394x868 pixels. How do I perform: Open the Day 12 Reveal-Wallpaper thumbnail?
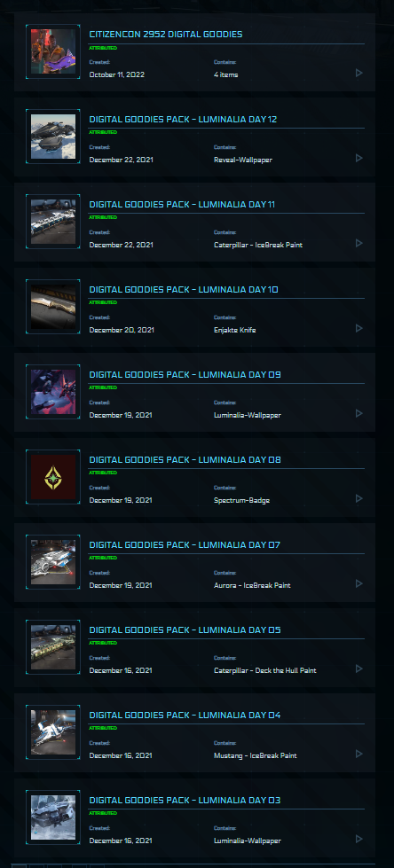point(53,137)
